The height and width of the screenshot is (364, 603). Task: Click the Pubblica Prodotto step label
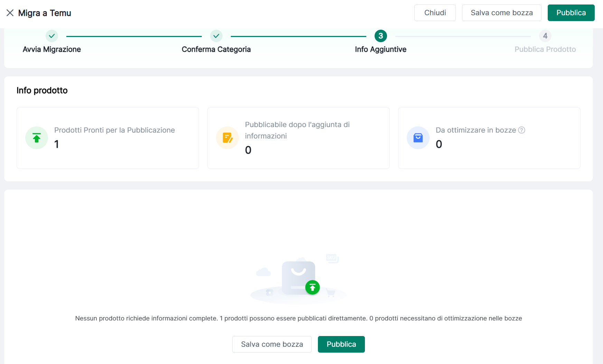click(x=545, y=49)
